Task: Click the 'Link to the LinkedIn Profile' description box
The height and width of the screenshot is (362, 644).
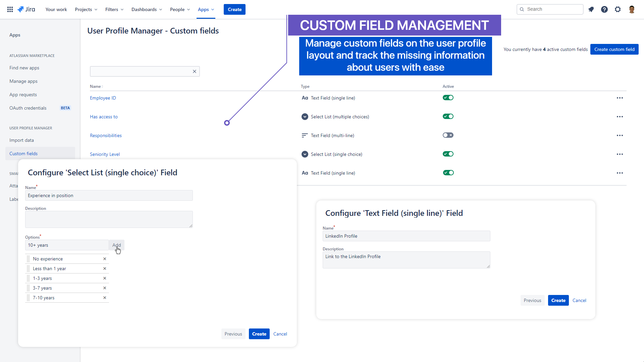Action: pyautogui.click(x=407, y=260)
